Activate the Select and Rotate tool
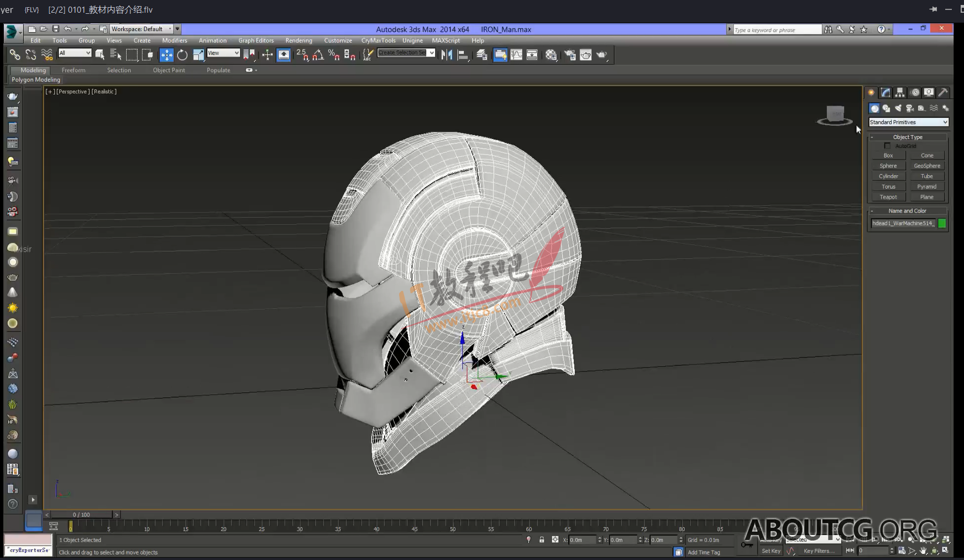This screenshot has width=964, height=560. tap(182, 55)
